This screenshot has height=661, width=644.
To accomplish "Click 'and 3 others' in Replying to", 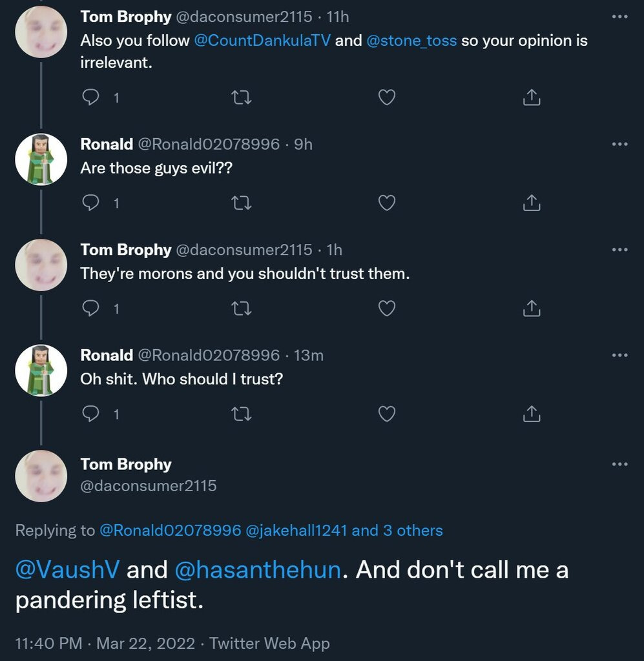I will (x=397, y=531).
